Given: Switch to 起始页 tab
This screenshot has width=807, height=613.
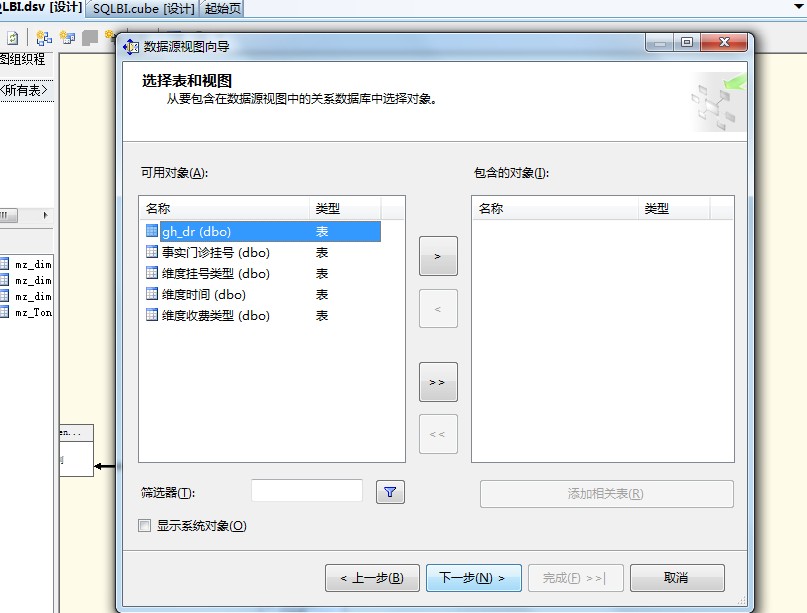Looking at the screenshot, I should (x=222, y=9).
